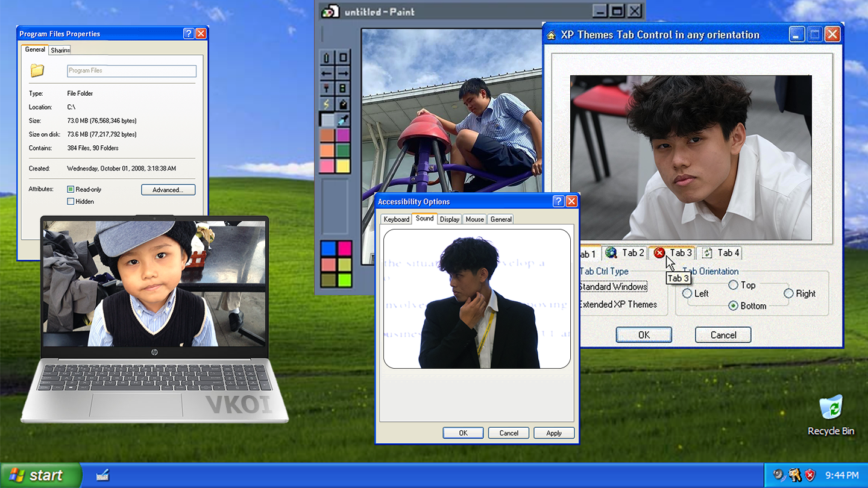The width and height of the screenshot is (868, 488).
Task: Click the quick launch icon beside start
Action: 102,475
